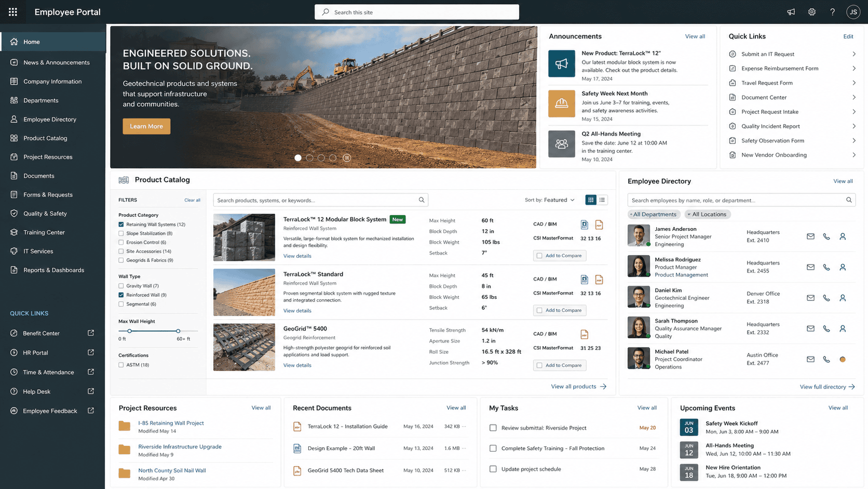Open Reports & Dashboards sidebar item
The image size is (868, 489).
point(53,270)
